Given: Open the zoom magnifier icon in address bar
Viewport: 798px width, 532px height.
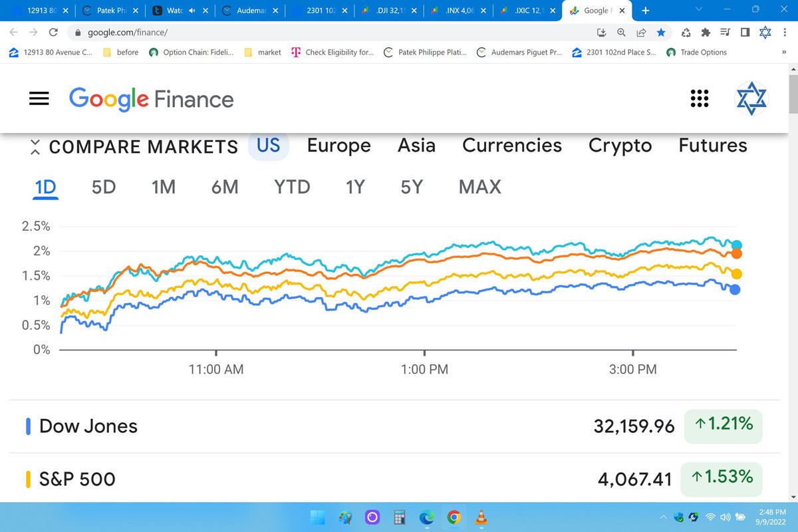Looking at the screenshot, I should pos(621,32).
